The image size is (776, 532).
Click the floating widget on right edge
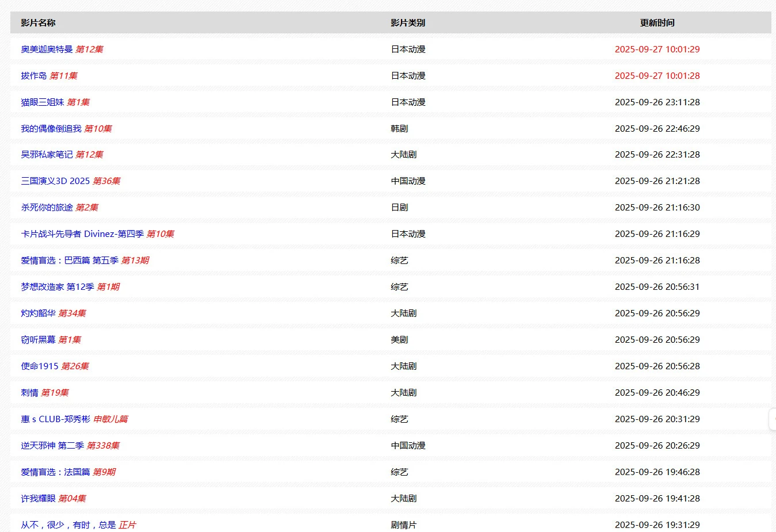pyautogui.click(x=772, y=419)
